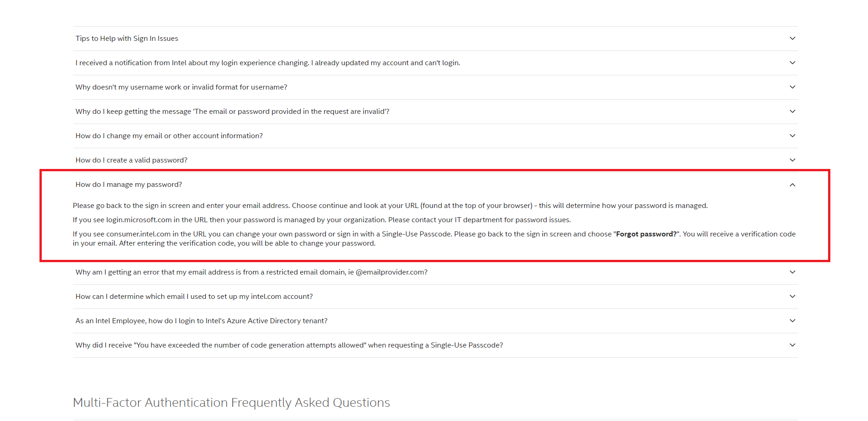Click the chevron next to the username invalid format question
The width and height of the screenshot is (868, 421).
[x=792, y=87]
